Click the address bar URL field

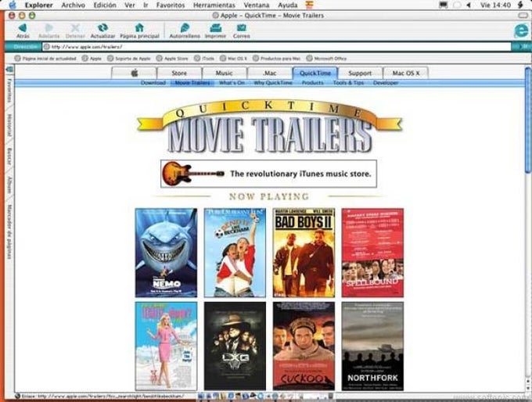click(x=277, y=47)
